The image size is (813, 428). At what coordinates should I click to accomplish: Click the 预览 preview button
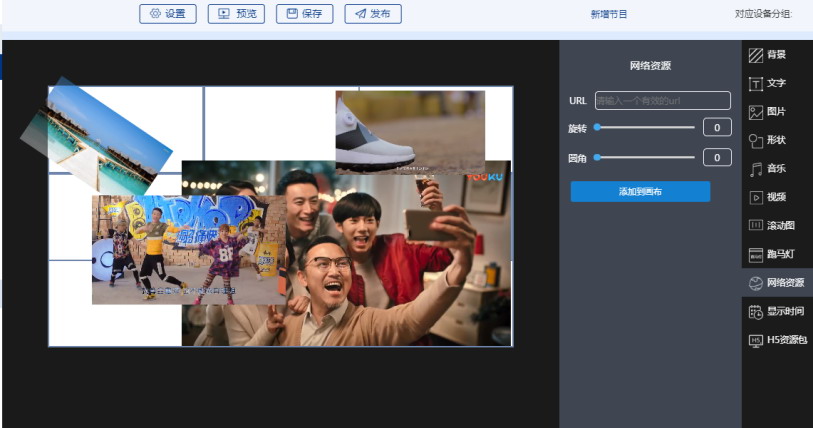236,14
